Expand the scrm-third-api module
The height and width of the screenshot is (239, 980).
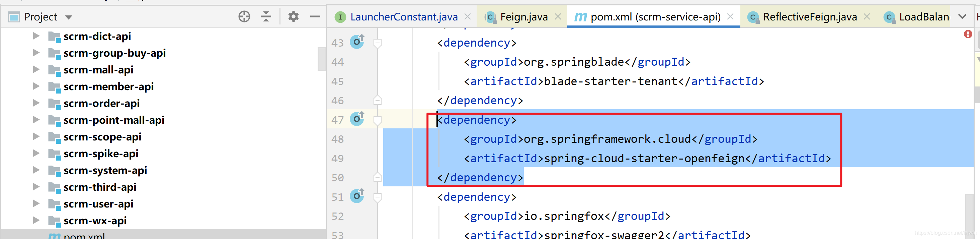coord(36,187)
